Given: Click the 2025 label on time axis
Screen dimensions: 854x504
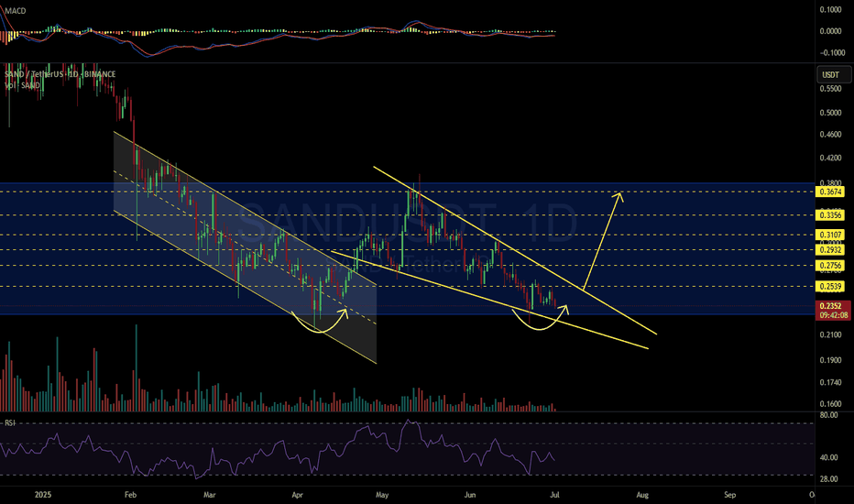Looking at the screenshot, I should (42, 495).
